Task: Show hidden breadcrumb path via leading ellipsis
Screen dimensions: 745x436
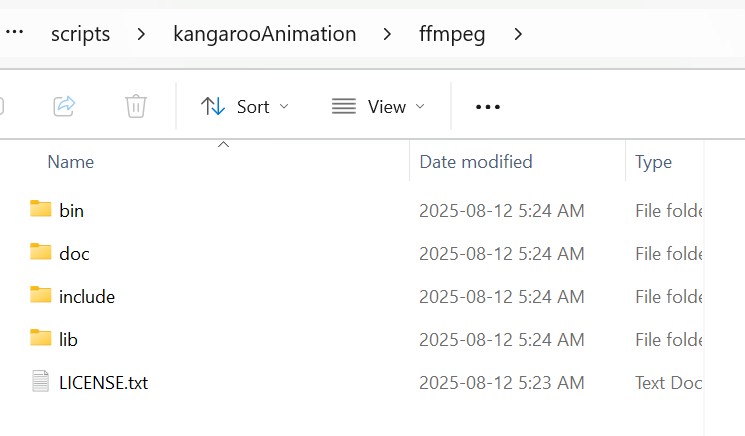Action: coord(14,32)
